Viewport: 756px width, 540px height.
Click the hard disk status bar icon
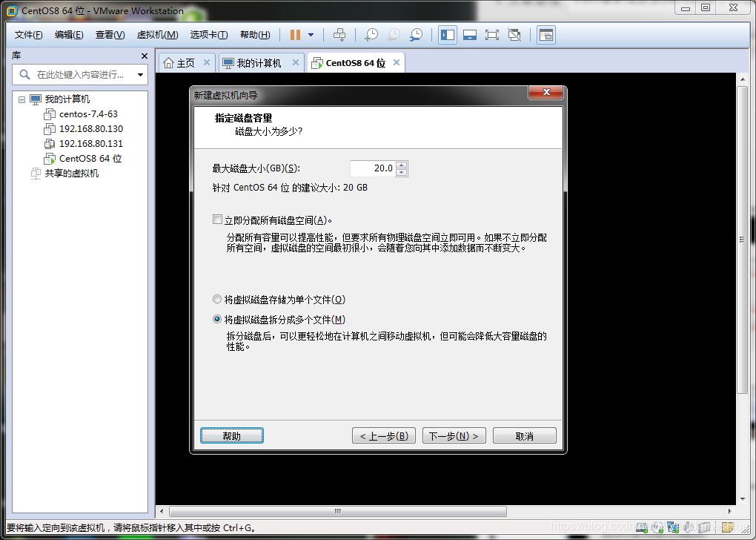tap(642, 527)
